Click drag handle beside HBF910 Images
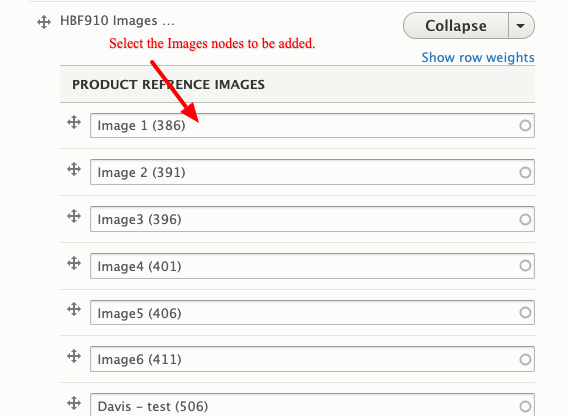 click(44, 22)
